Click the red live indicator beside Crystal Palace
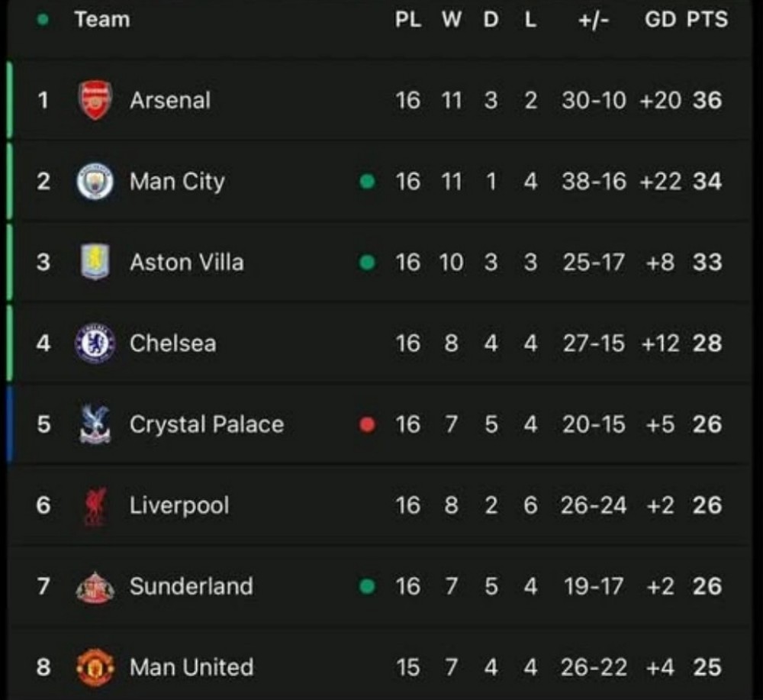The height and width of the screenshot is (700, 763). pos(367,424)
